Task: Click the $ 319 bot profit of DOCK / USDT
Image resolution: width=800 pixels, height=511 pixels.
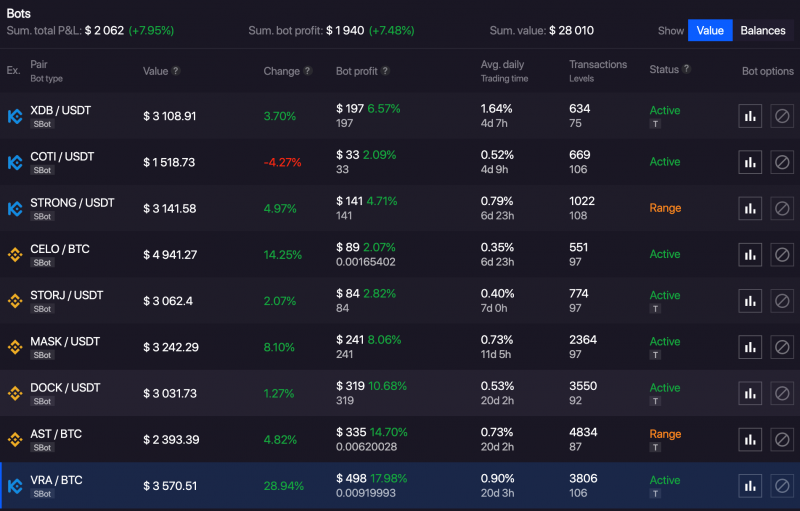Action: 350,386
